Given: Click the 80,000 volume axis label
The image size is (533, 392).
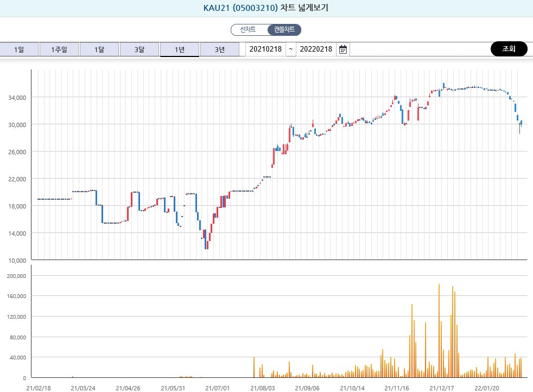Looking at the screenshot, I should coord(18,337).
